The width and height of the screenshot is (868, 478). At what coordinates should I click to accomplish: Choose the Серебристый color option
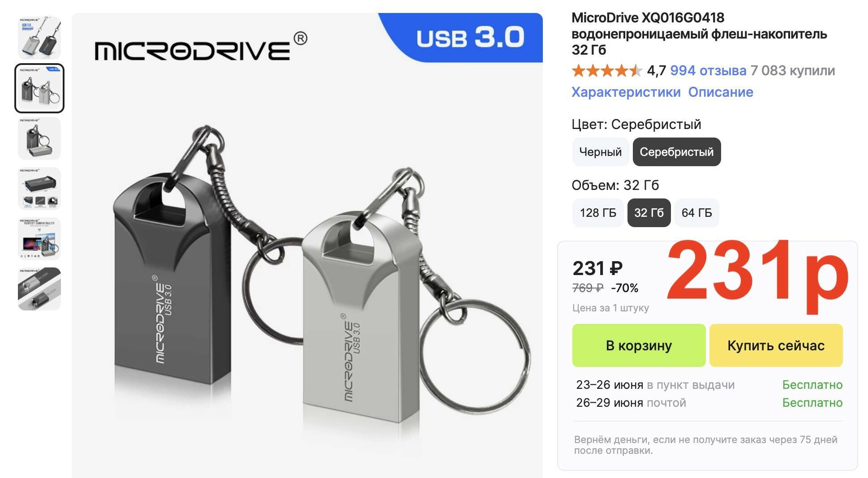(676, 152)
